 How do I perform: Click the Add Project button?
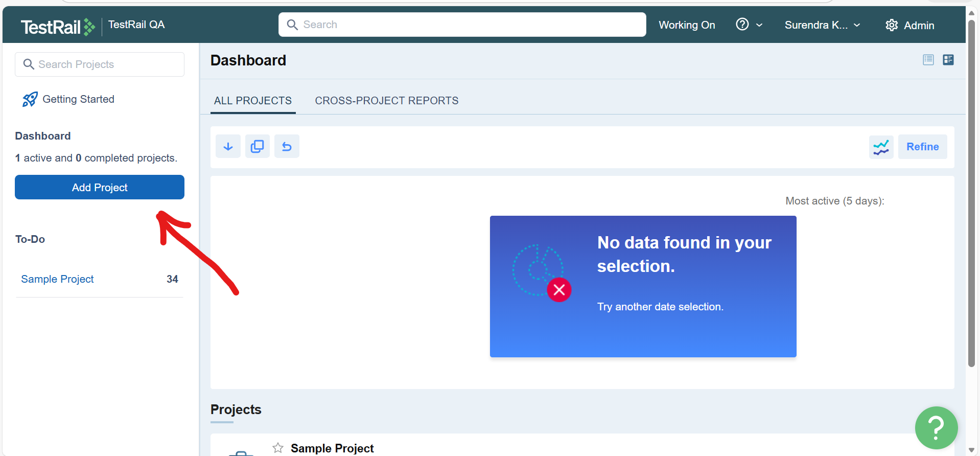(x=100, y=187)
